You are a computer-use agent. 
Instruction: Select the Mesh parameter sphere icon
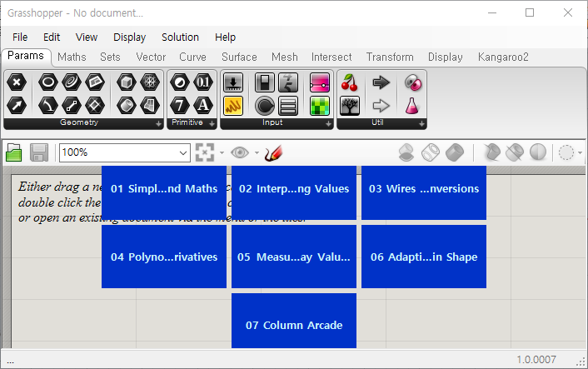150,82
